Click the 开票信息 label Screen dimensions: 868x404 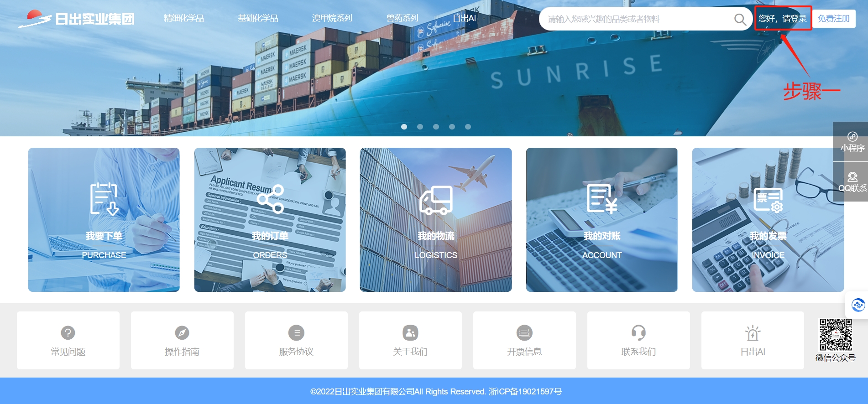[524, 352]
